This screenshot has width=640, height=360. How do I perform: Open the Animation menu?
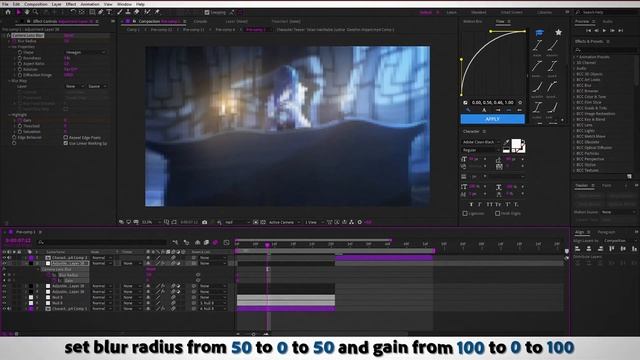90,4
